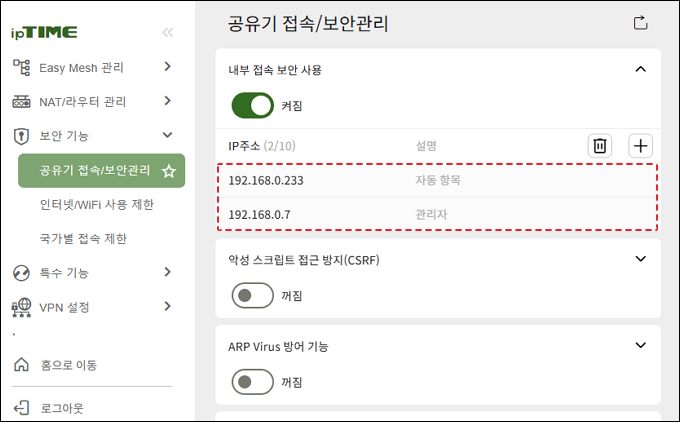Click the plus icon to add IP address

tap(641, 146)
